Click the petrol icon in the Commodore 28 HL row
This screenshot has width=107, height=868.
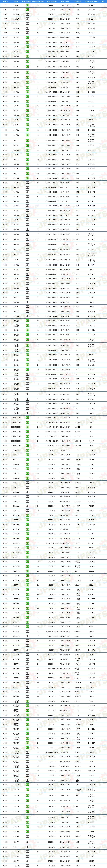27,436
